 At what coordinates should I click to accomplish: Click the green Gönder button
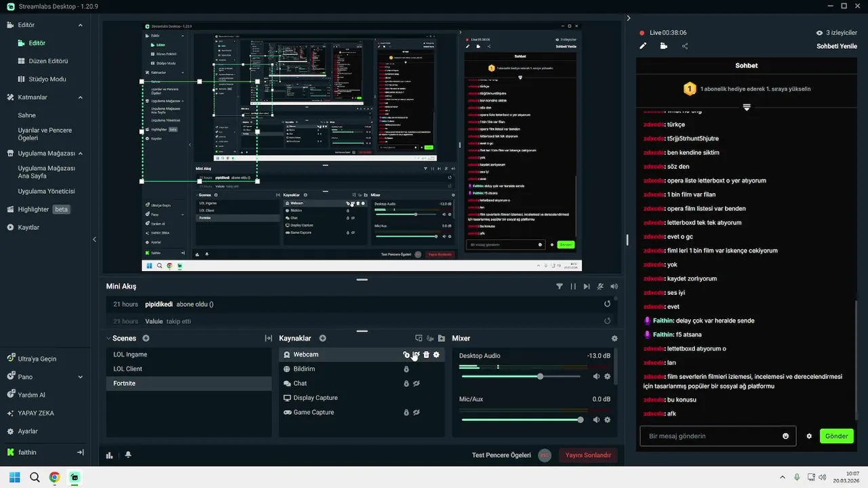pos(836,436)
